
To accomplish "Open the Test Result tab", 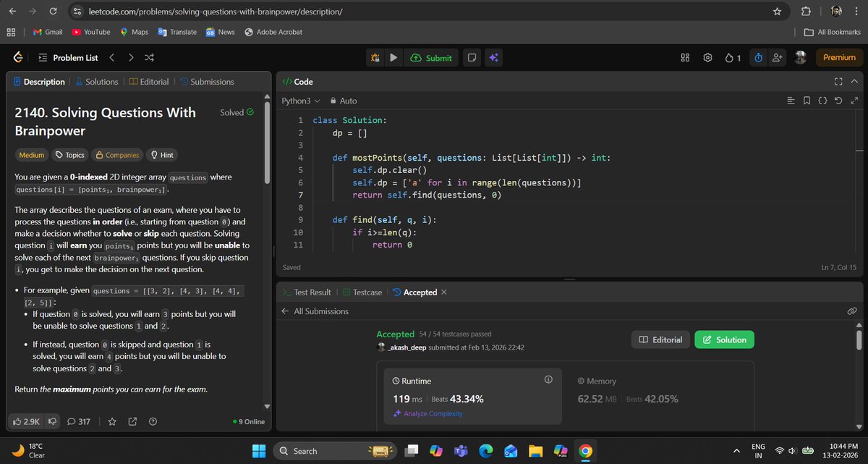I will (306, 292).
